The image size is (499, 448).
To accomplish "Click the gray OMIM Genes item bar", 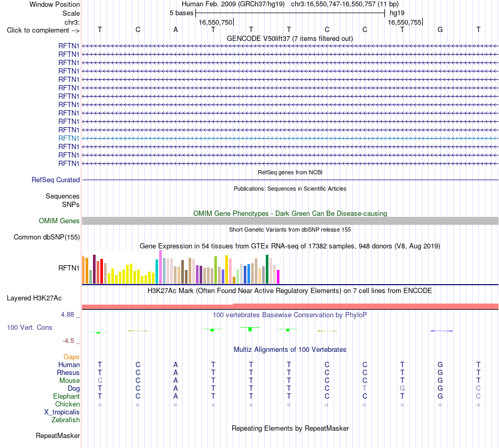I will tap(290, 221).
